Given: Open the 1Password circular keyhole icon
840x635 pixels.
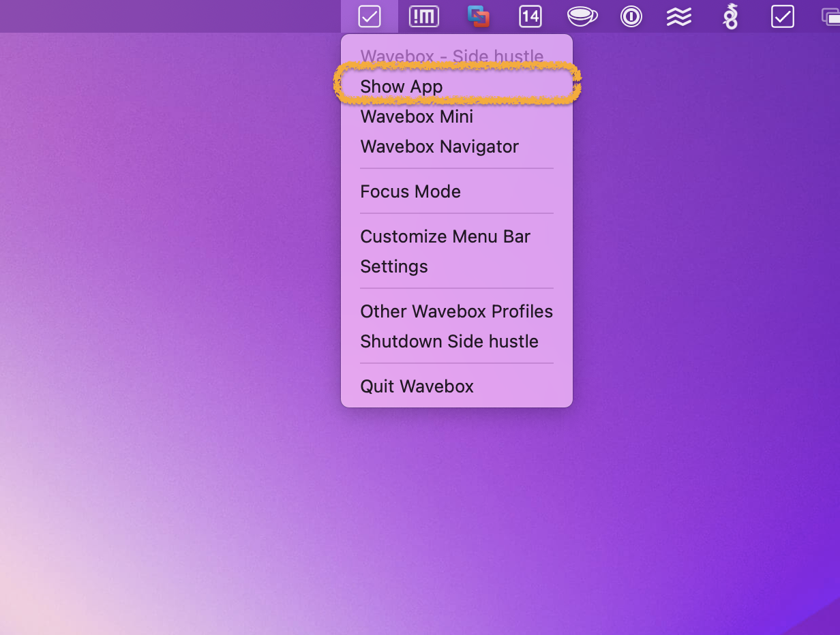Looking at the screenshot, I should pyautogui.click(x=631, y=16).
